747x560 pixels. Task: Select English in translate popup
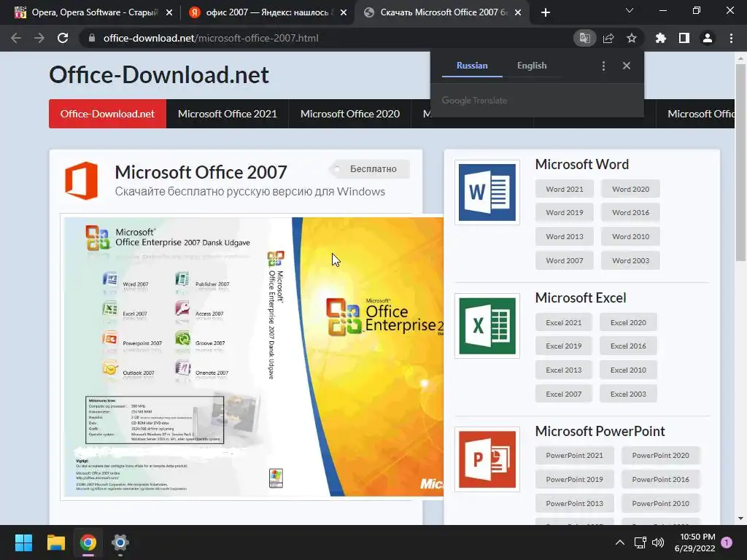tap(532, 66)
